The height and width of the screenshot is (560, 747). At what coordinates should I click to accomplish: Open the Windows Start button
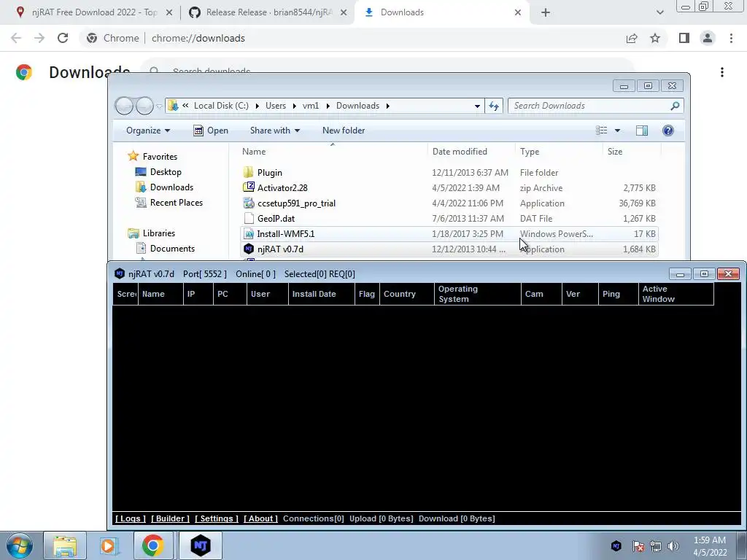19,545
